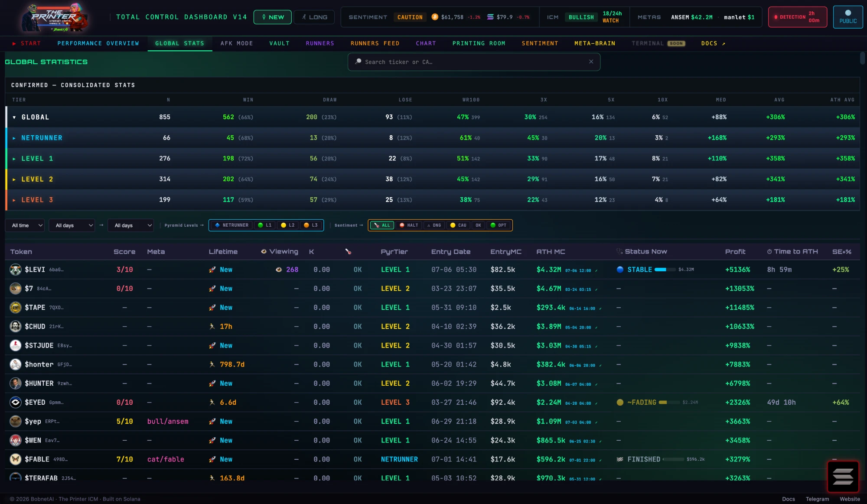Click the FADING status dot for $EYED

[620, 402]
